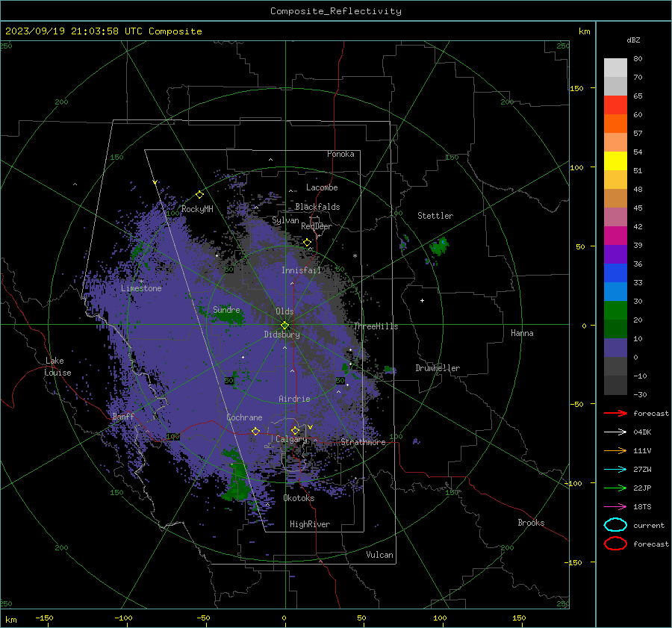Click the 80 dBZ light gray swatch
This screenshot has height=628, width=672.
[x=615, y=68]
